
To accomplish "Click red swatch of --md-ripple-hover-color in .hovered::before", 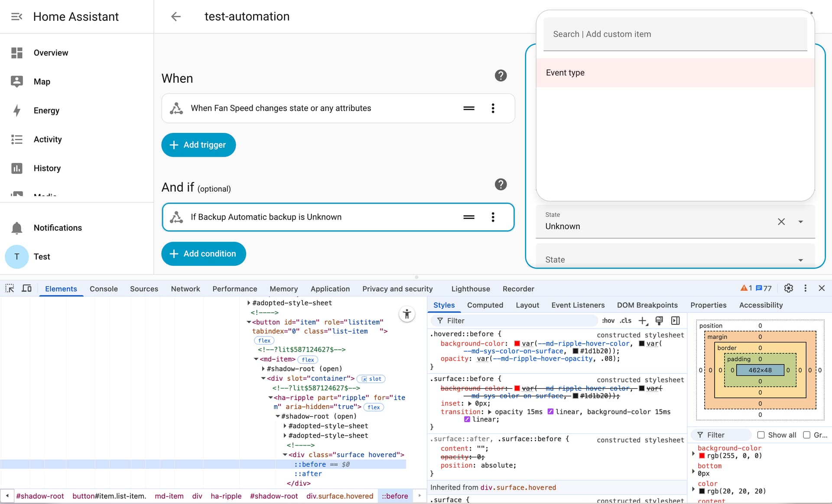I will (x=517, y=343).
